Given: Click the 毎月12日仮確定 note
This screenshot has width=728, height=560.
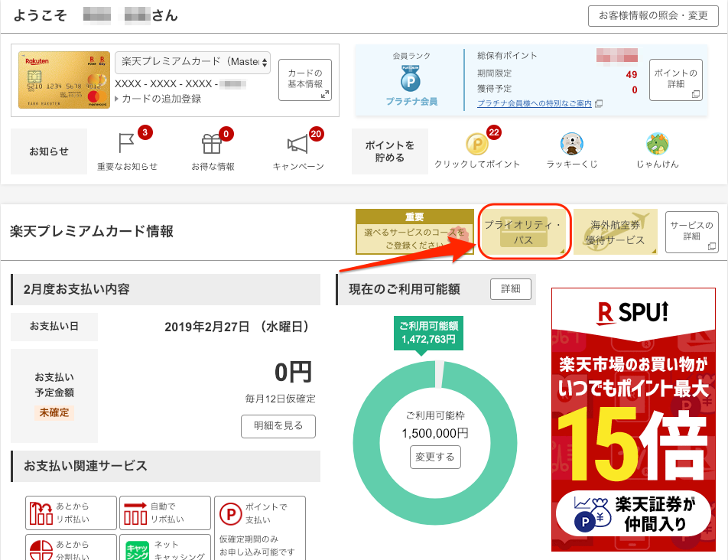Looking at the screenshot, I should coord(281,399).
